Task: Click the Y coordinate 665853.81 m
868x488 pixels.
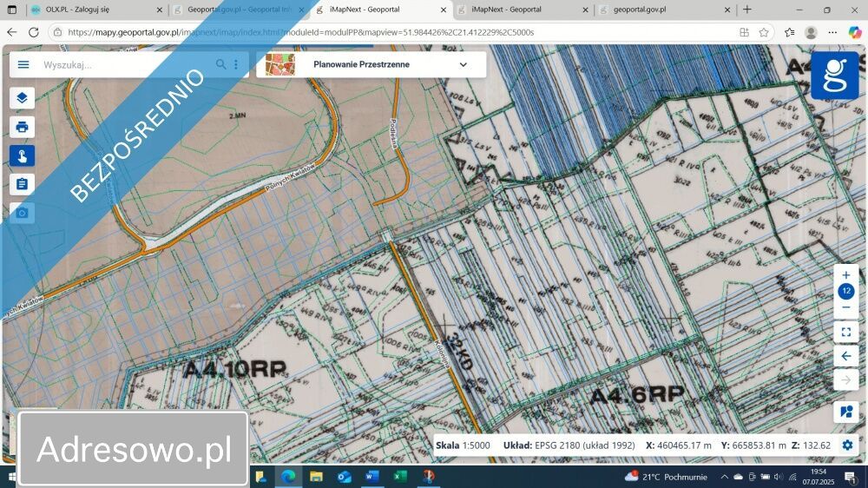Action: 753,445
